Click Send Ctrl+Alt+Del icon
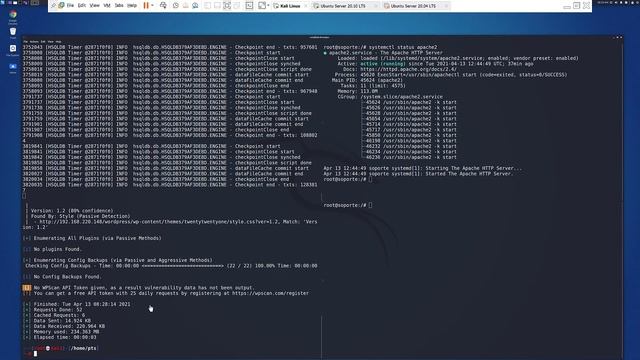The width and height of the screenshot is (640, 360). click(x=163, y=6)
